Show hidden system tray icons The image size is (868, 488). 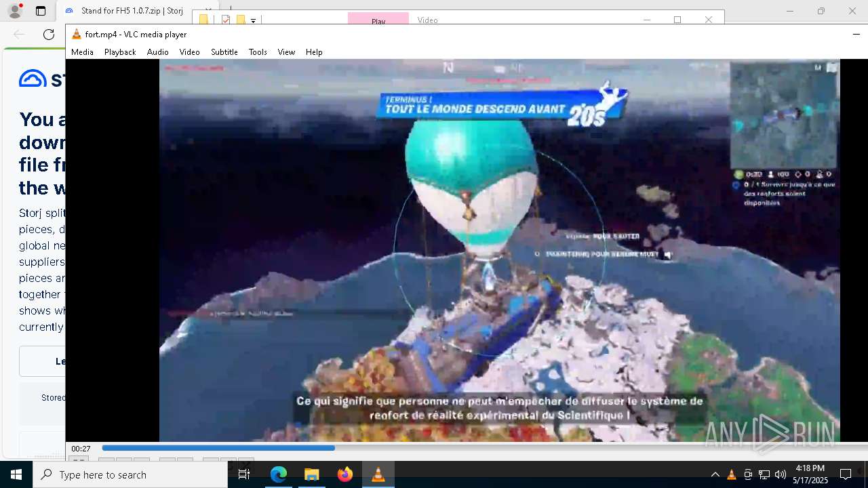click(715, 474)
